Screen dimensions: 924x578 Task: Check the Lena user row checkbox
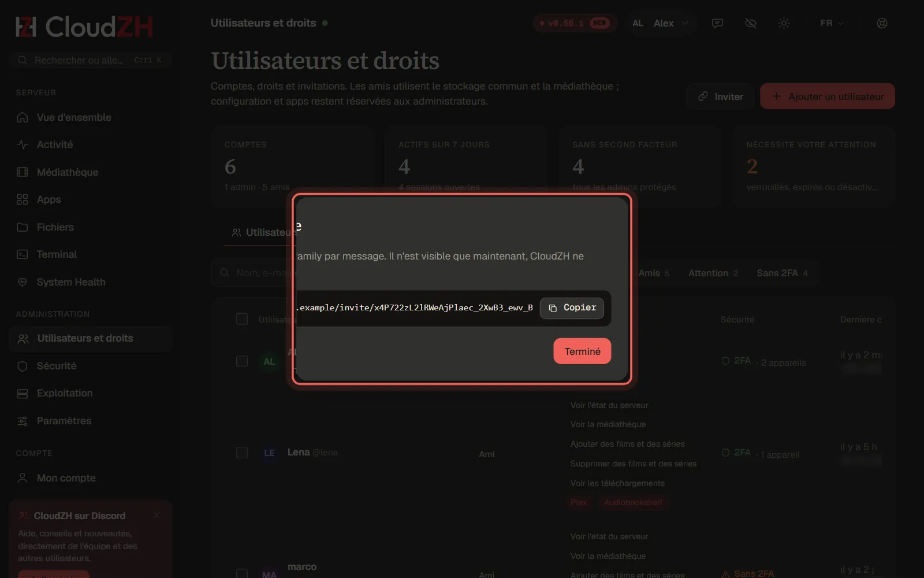242,453
